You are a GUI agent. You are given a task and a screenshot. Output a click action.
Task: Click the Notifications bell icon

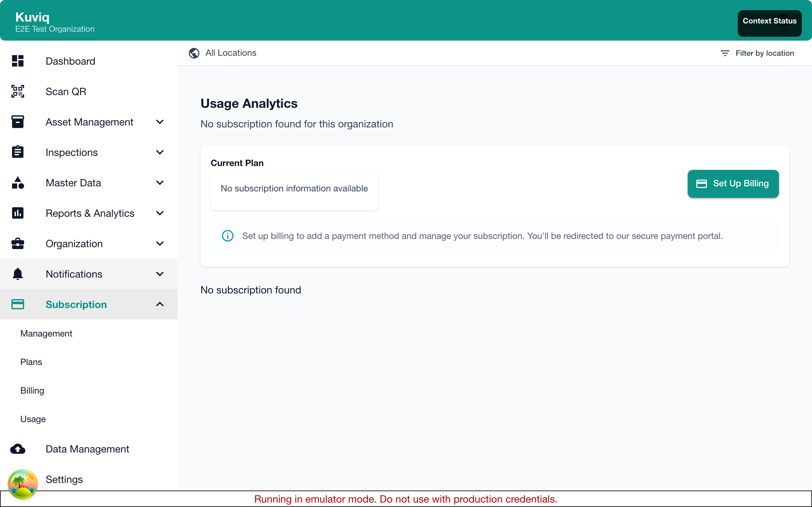pyautogui.click(x=18, y=274)
